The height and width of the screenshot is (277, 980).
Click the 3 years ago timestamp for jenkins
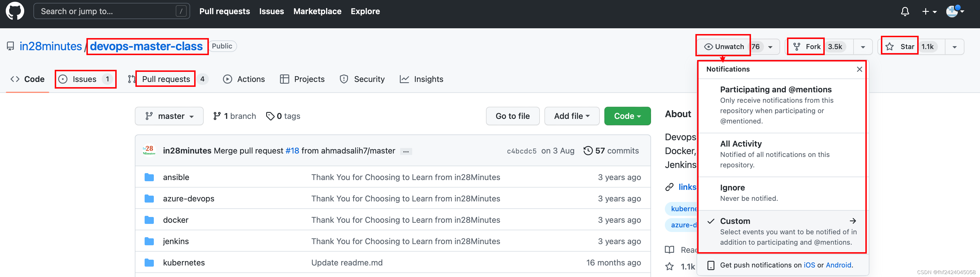coord(619,241)
